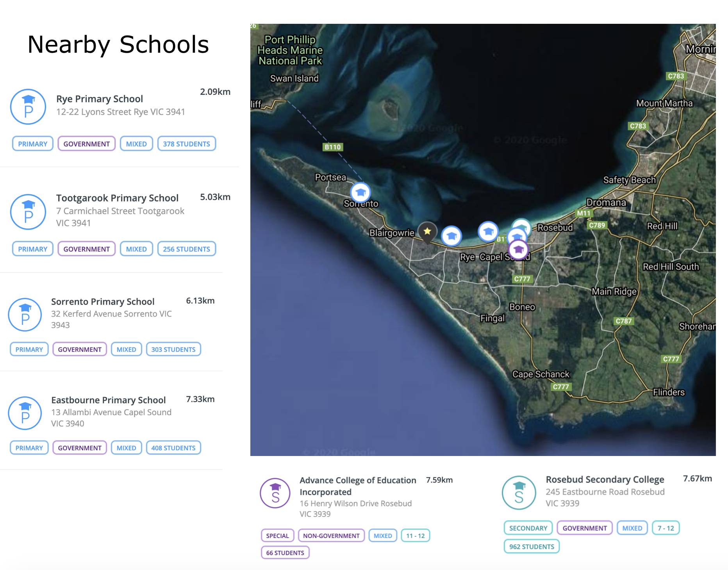Click the Cape Schanck label on map
Viewport: 728px width, 570px height.
pos(541,374)
